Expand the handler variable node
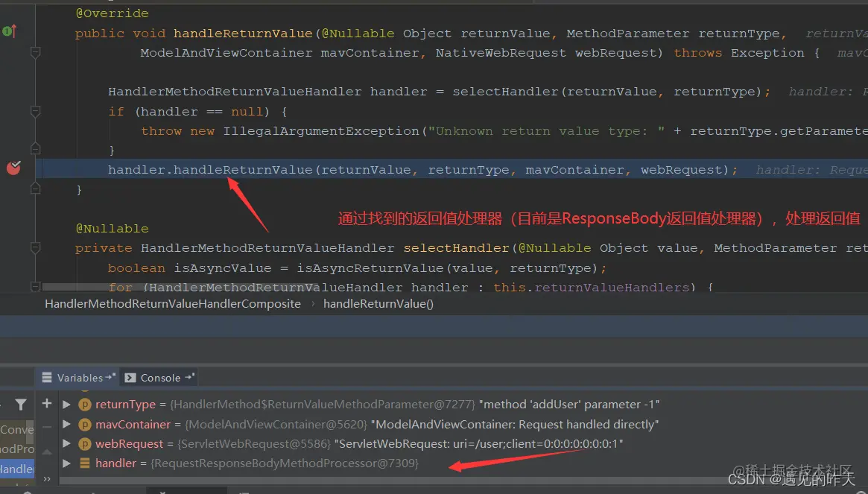The height and width of the screenshot is (494, 868). [x=66, y=463]
